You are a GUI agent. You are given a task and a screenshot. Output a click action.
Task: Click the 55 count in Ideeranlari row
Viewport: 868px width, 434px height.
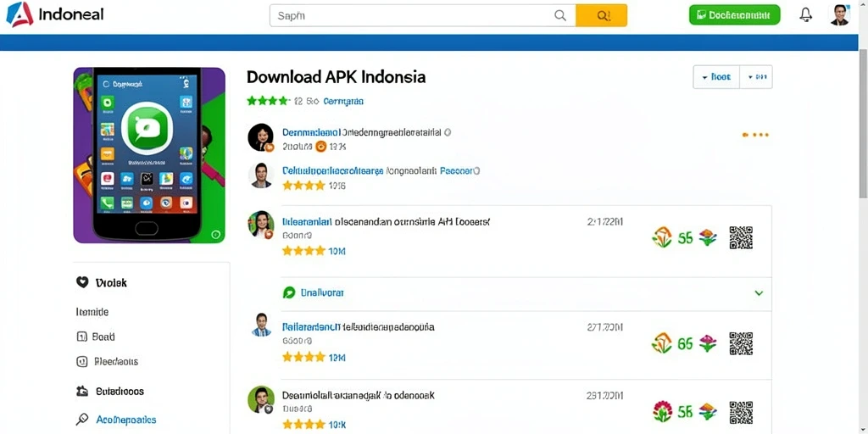point(685,238)
